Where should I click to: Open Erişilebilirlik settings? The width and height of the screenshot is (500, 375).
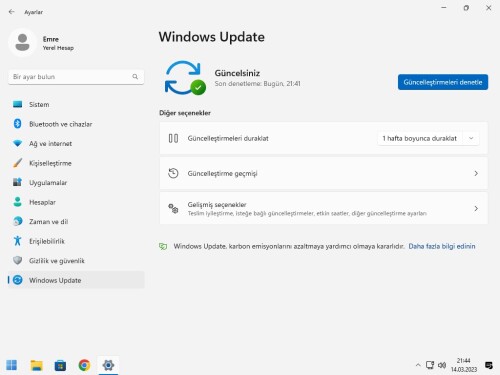click(x=76, y=241)
